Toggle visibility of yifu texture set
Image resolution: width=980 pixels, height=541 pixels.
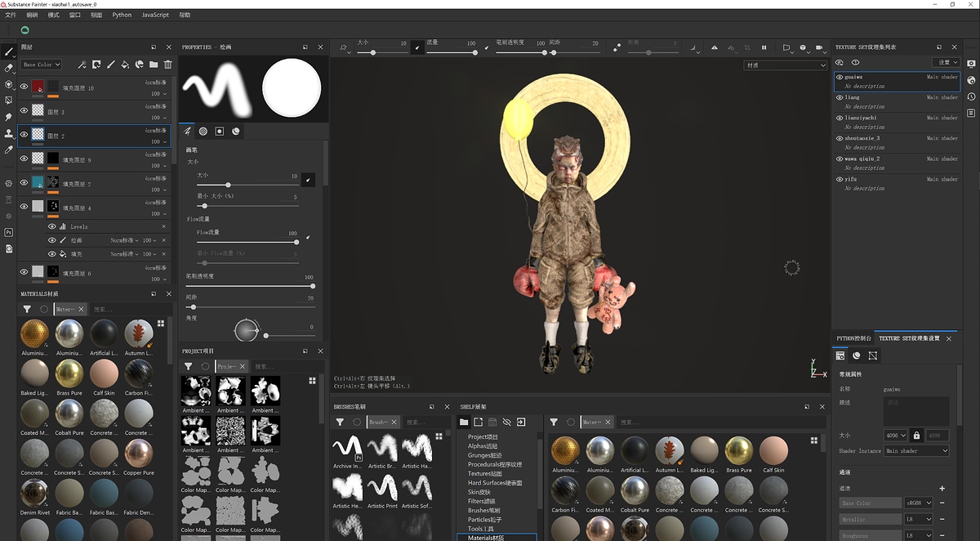[840, 179]
